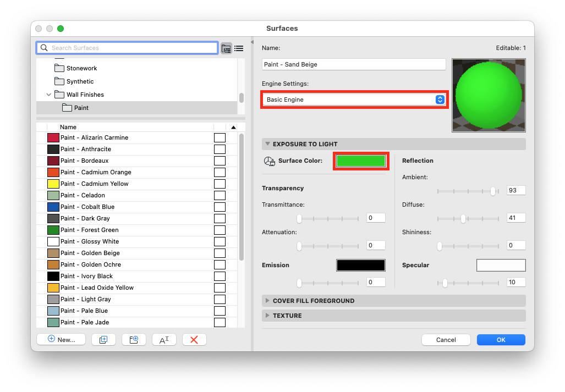Image resolution: width=565 pixels, height=392 pixels.
Task: Click the New... button
Action: [x=61, y=339]
